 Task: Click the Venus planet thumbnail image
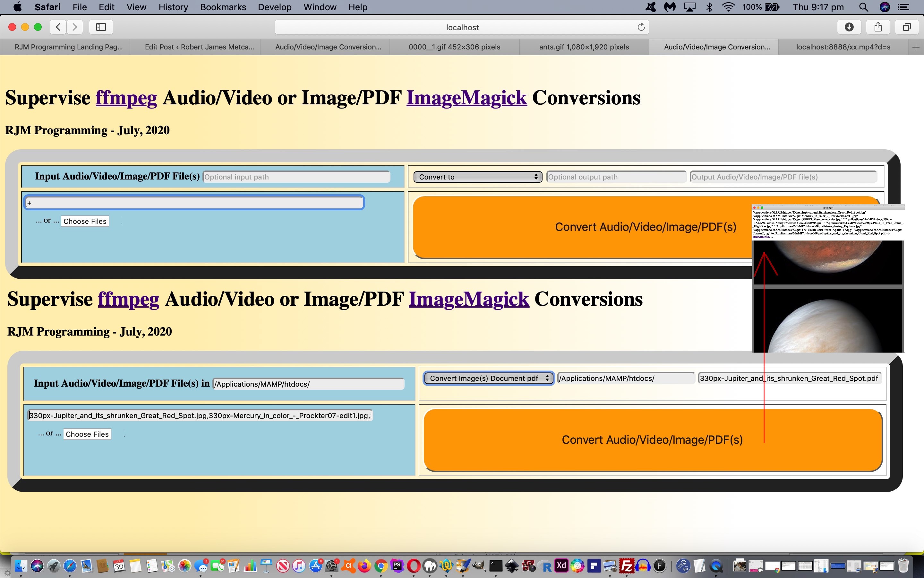click(828, 320)
